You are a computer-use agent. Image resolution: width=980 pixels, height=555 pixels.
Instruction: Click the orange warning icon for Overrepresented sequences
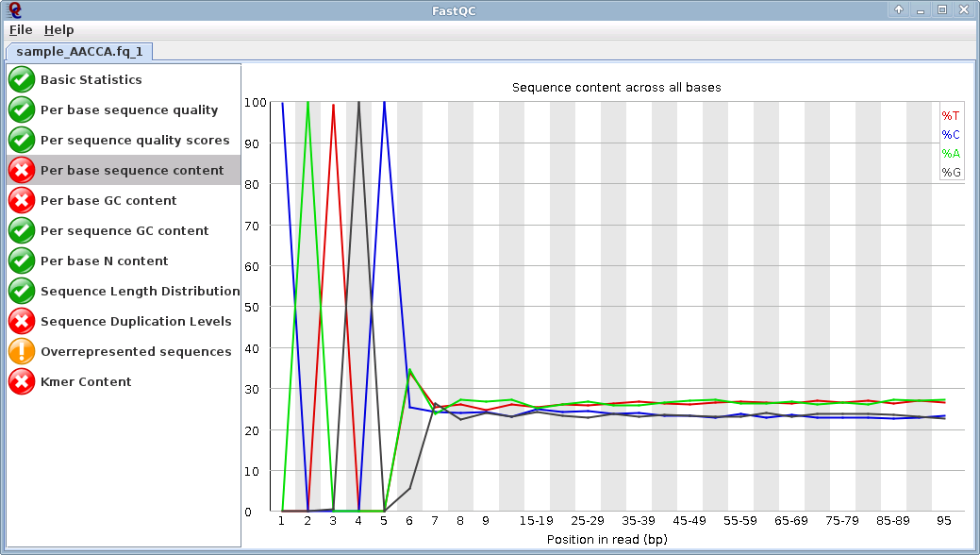(x=22, y=351)
